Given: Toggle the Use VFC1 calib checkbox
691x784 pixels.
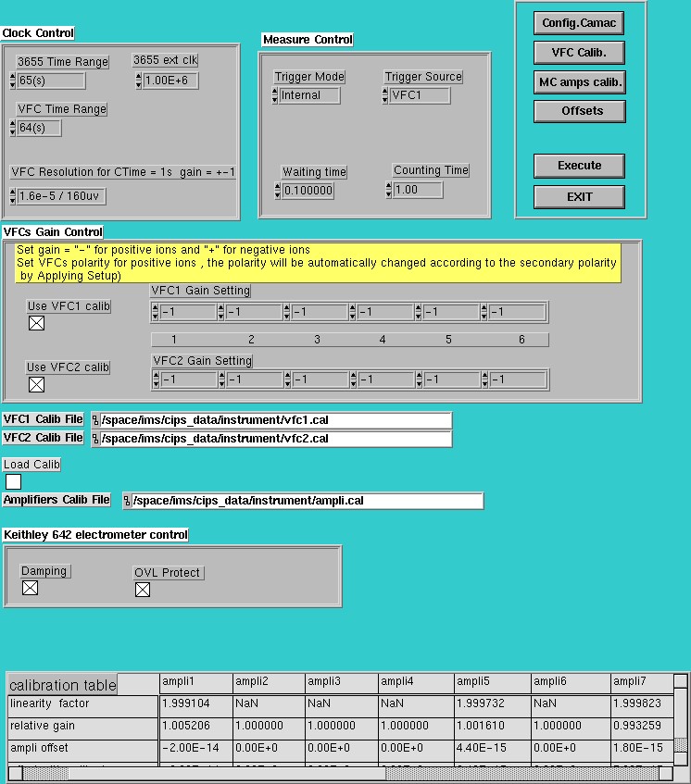Looking at the screenshot, I should 36,323.
